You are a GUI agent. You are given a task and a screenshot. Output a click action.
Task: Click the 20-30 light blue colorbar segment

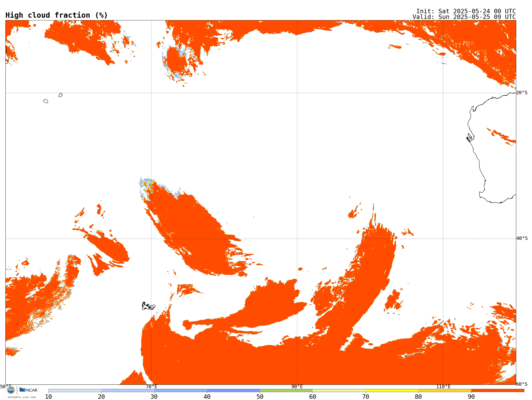128,391
